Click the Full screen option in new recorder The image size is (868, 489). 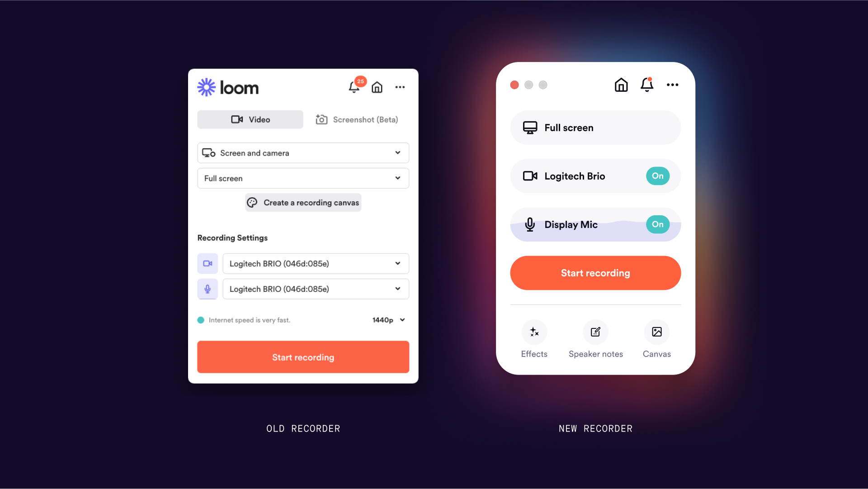595,128
